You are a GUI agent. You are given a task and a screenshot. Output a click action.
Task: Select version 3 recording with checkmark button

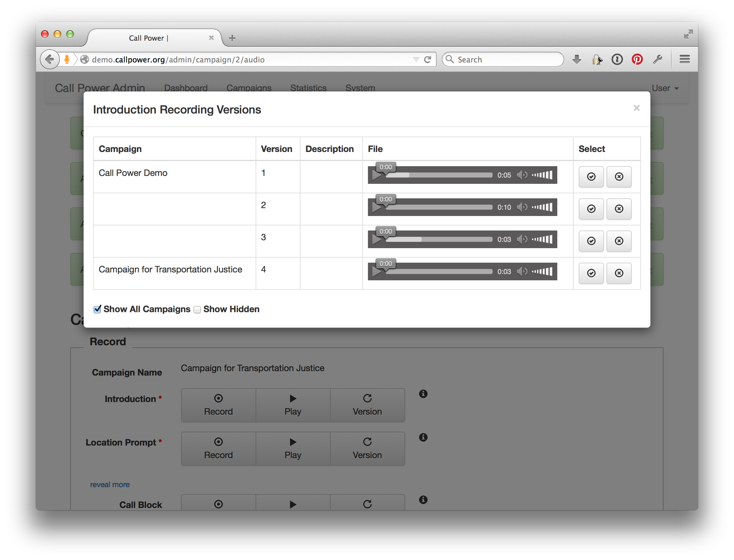pyautogui.click(x=591, y=241)
